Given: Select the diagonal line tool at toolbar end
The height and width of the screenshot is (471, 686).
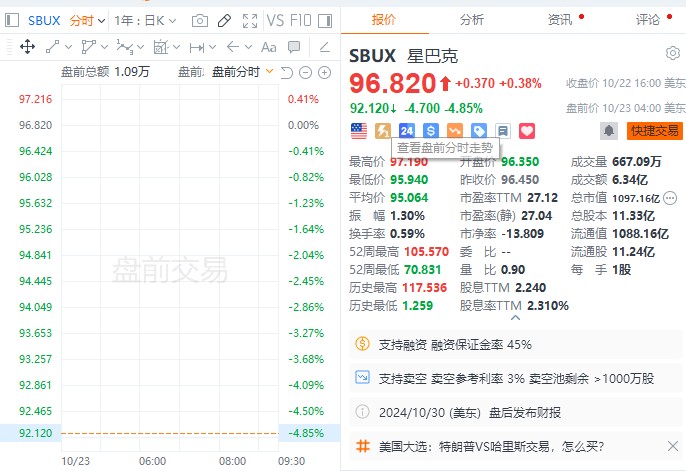Looking at the screenshot, I should click(x=325, y=47).
